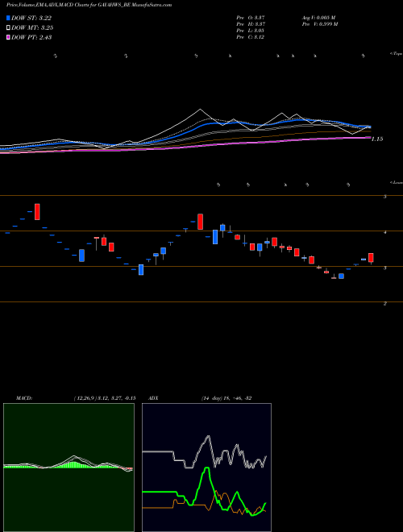Screen dimensions: 403x532
Task: Select the 'DOW PT: 2.43' legend label
Action: click(31, 37)
